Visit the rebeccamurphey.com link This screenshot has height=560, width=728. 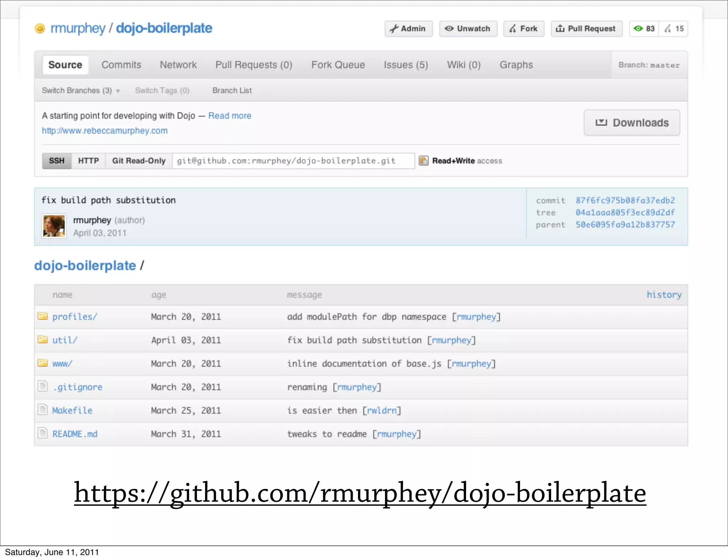(105, 131)
